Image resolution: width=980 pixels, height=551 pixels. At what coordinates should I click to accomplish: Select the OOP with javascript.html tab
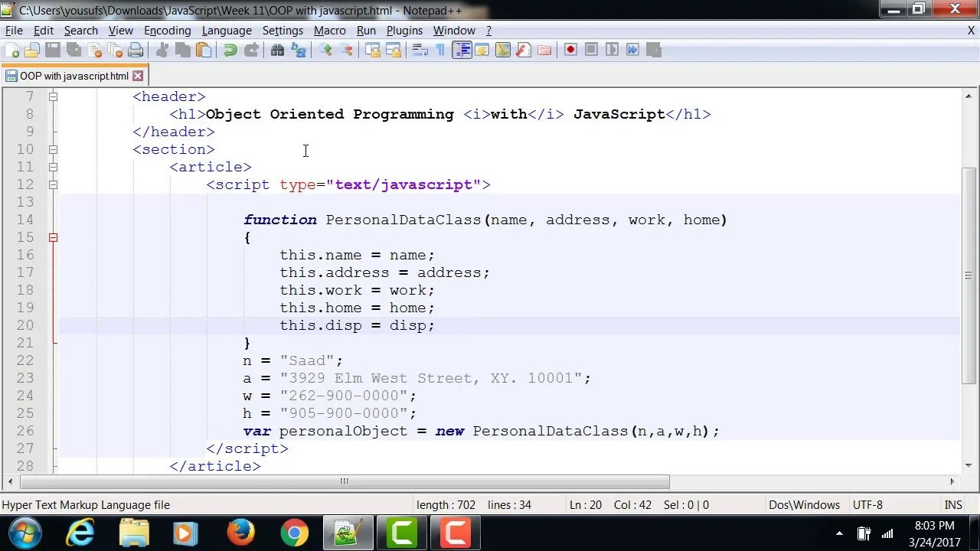pos(73,76)
